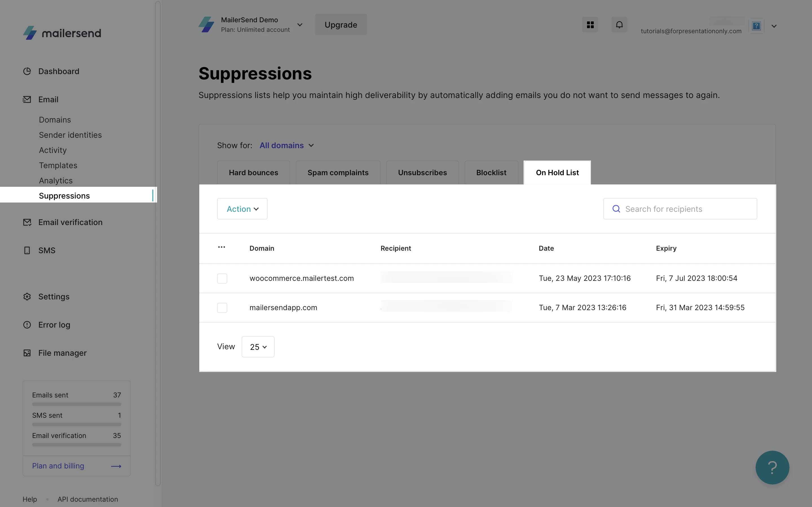Image resolution: width=812 pixels, height=507 pixels.
Task: Open the notifications bell
Action: (619, 25)
